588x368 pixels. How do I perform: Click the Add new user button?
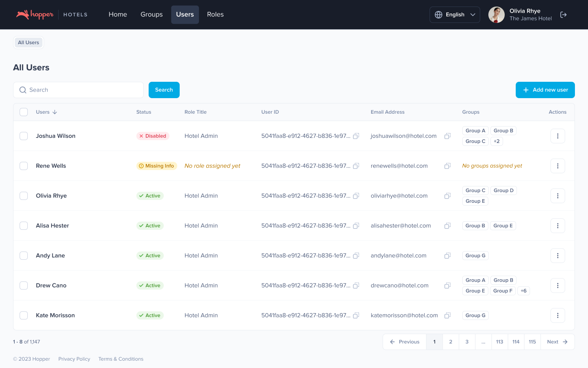point(545,90)
